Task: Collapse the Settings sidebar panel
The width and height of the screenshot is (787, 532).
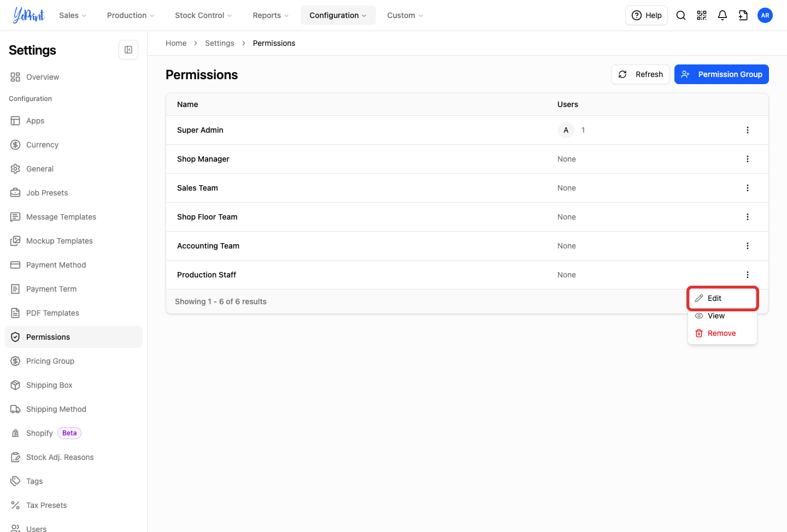Action: 128,50
